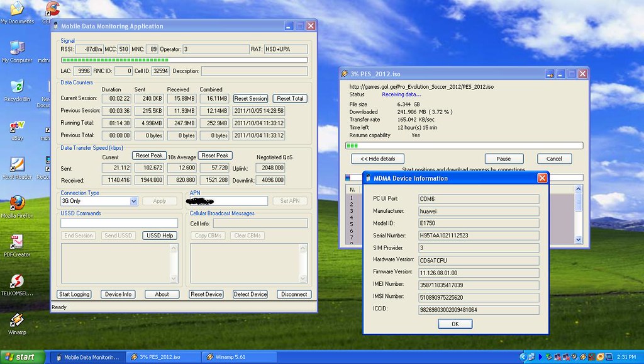644x364 pixels.
Task: Click the Current Session combined value '16.11MB'
Action: tap(214, 99)
